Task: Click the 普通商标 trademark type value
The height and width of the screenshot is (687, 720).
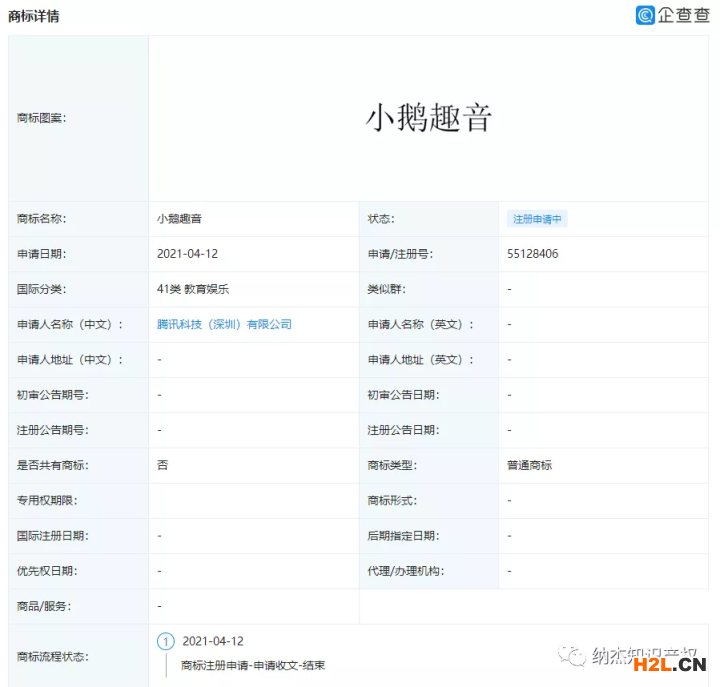Action: click(529, 465)
